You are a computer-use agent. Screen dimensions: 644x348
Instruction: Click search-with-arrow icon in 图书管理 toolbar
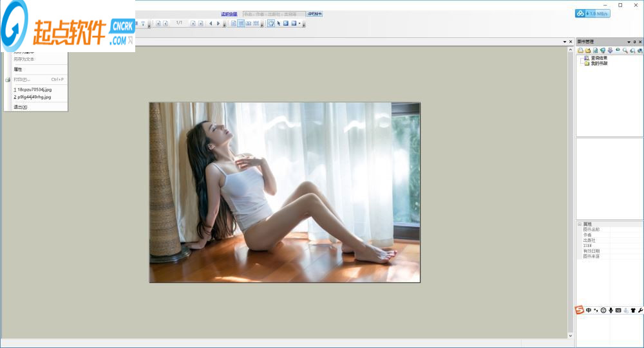click(x=632, y=50)
